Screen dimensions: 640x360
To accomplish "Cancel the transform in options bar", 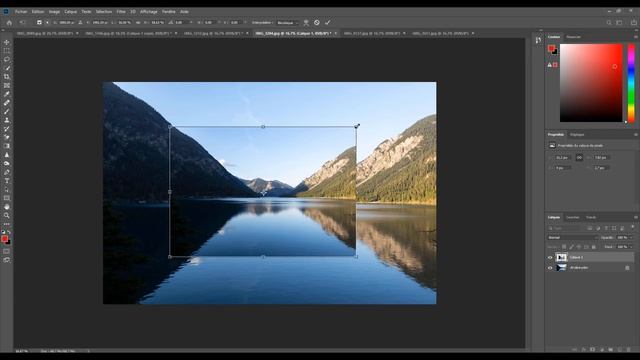I will [x=317, y=22].
